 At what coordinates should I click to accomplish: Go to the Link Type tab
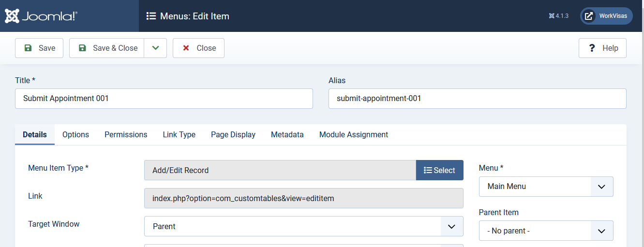point(179,134)
